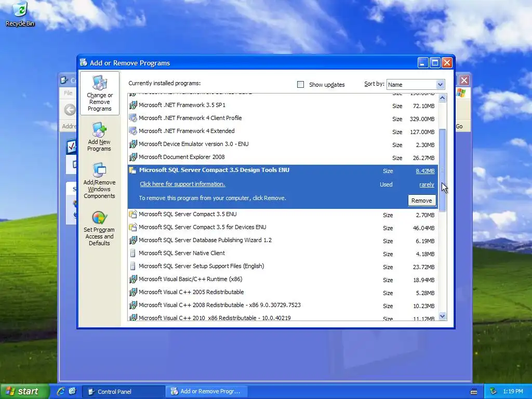Open File menu in Control Panel window
532x399 pixels.
pos(68,93)
